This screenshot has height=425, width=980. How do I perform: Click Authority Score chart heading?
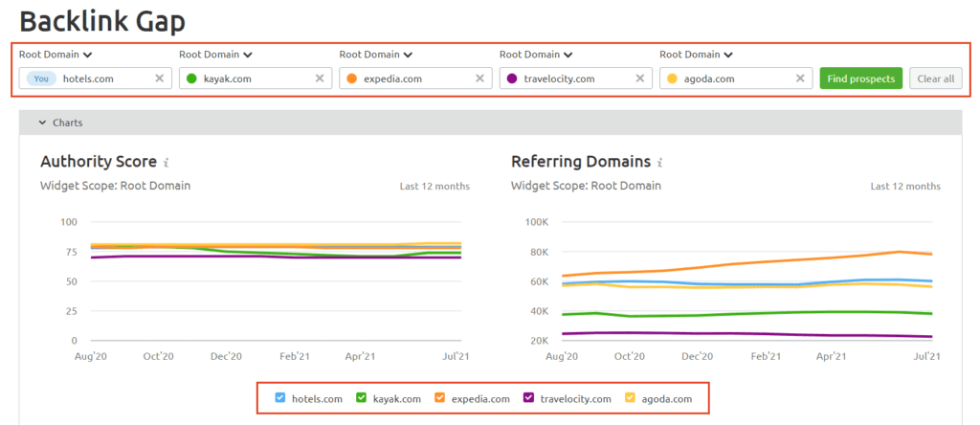click(x=99, y=162)
